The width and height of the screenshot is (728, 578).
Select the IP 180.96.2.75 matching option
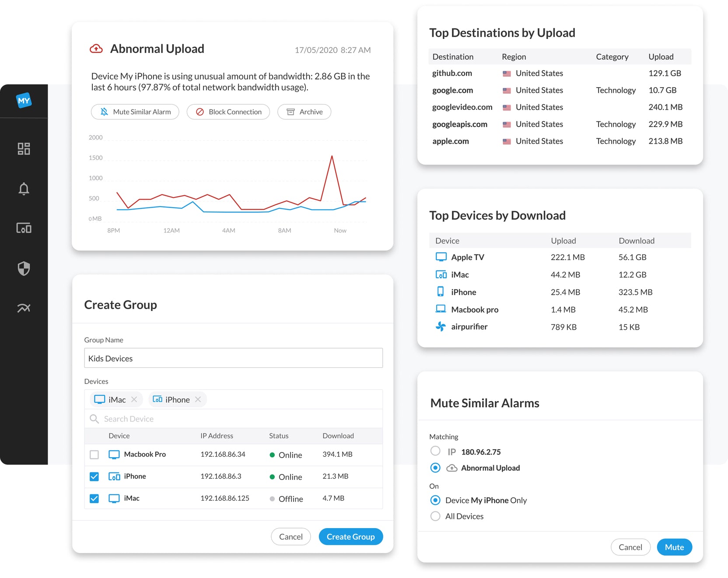[435, 451]
